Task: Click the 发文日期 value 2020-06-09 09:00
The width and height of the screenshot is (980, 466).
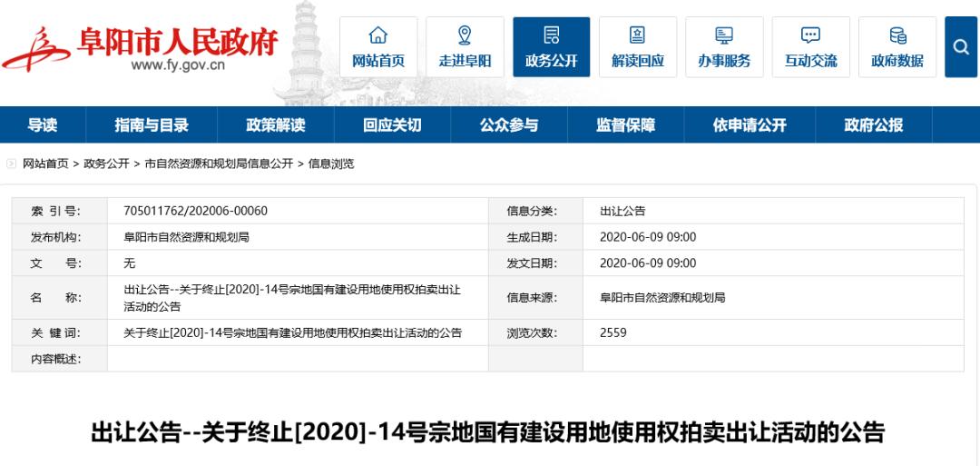Action: pos(648,263)
